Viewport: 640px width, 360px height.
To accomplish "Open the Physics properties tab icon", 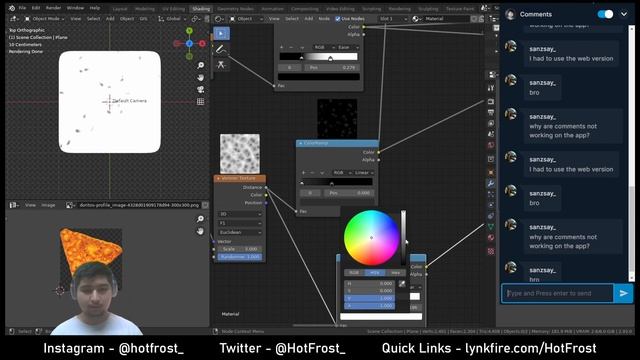I will pos(491,205).
